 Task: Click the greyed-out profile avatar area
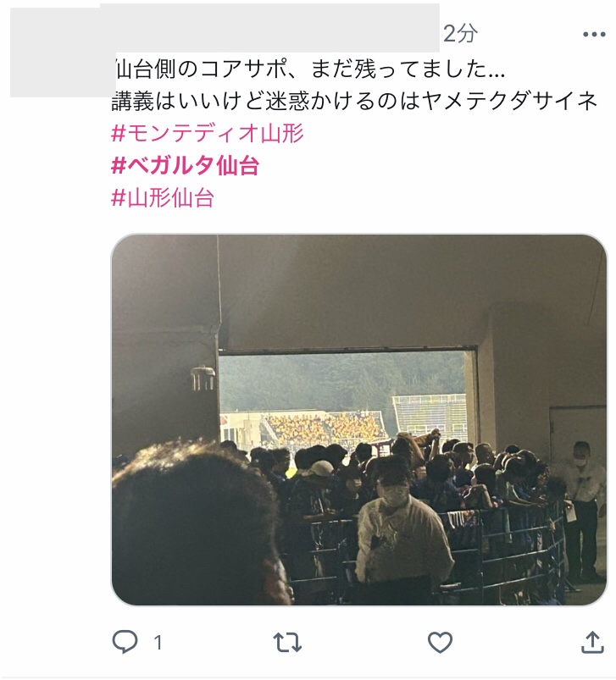[63, 53]
